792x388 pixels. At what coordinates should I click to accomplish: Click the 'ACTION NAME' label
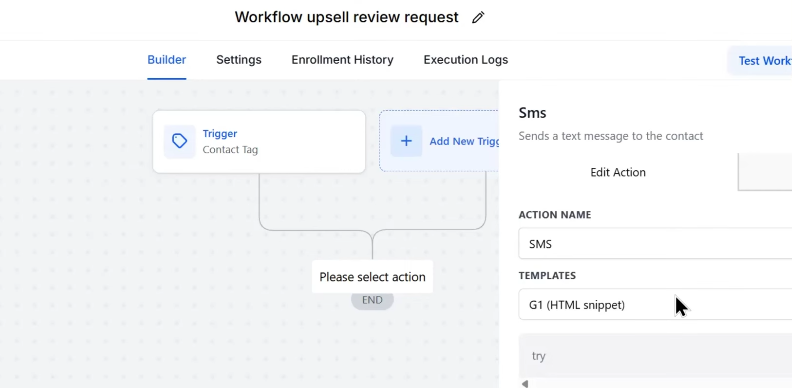tap(555, 215)
